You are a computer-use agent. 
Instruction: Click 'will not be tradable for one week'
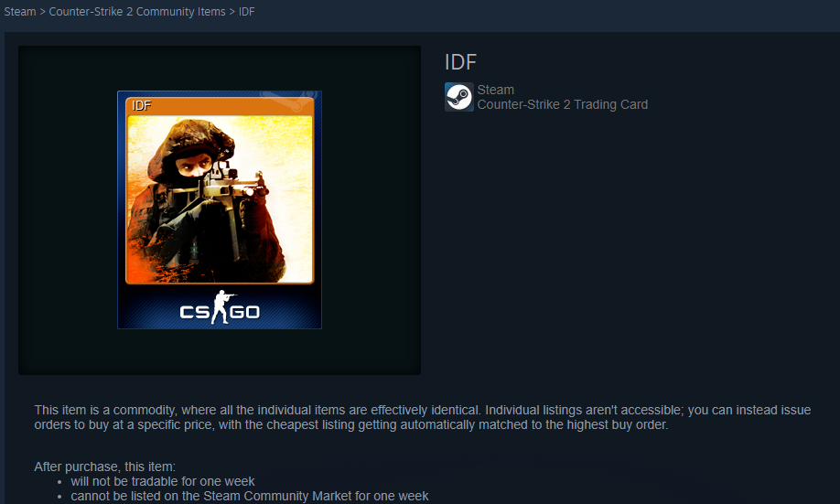click(x=163, y=481)
